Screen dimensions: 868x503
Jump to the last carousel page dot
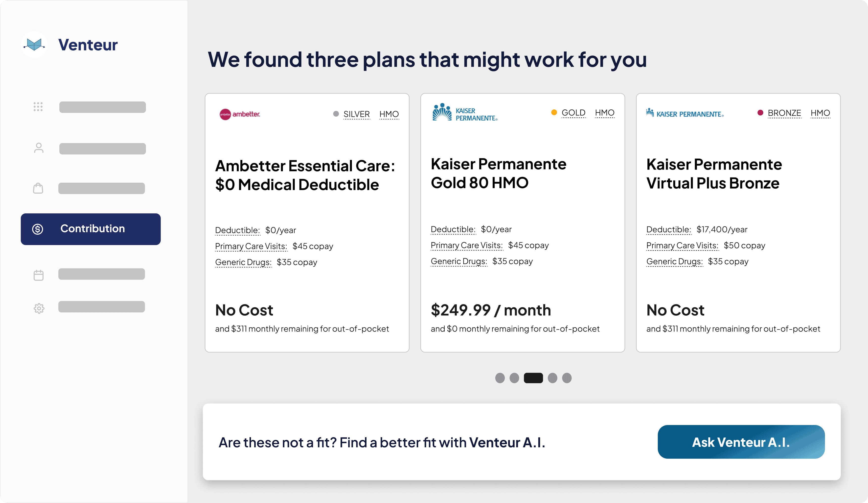pos(567,378)
